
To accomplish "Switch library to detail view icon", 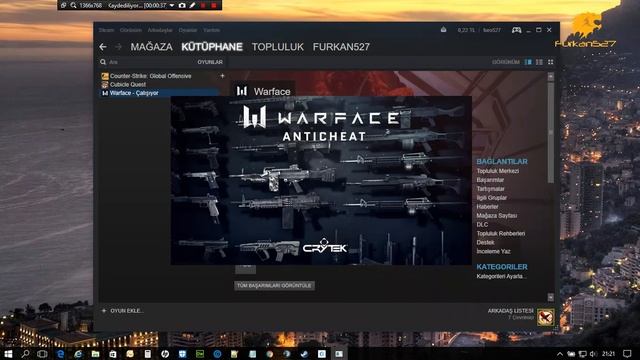I will 528,62.
